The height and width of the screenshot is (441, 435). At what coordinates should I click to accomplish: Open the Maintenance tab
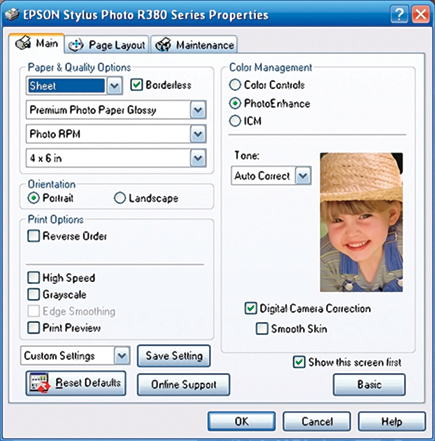tap(194, 45)
